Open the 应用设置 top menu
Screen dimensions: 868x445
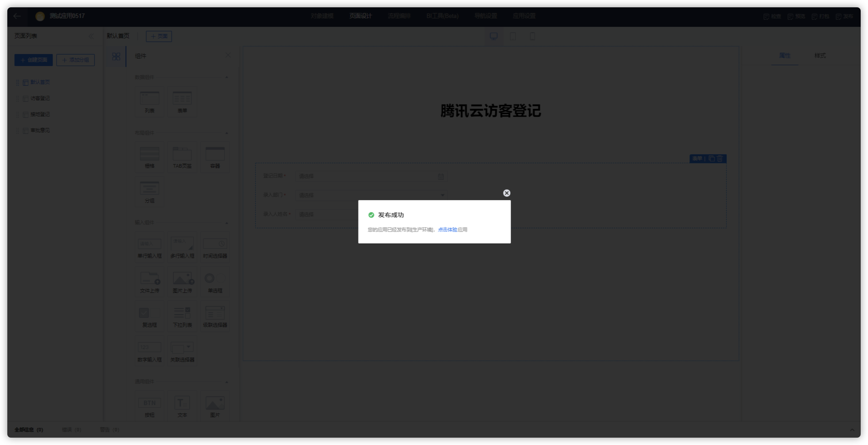524,16
